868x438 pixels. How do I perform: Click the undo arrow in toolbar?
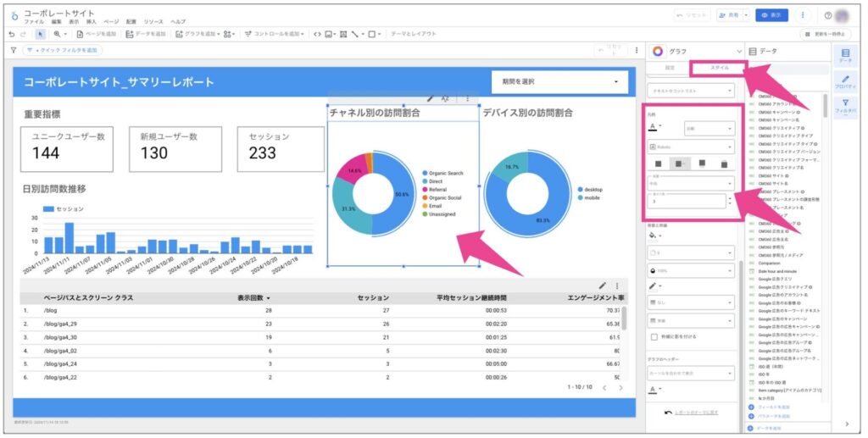(x=12, y=34)
